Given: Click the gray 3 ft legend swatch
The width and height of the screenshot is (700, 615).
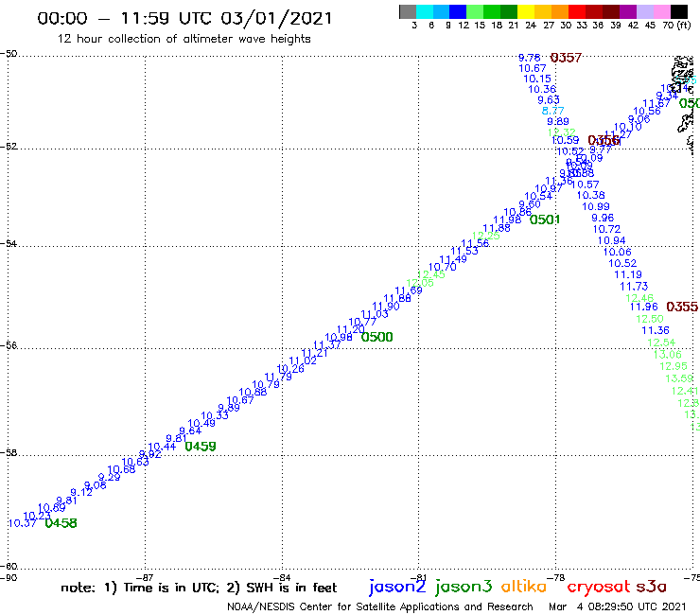Looking at the screenshot, I should click(x=408, y=11).
